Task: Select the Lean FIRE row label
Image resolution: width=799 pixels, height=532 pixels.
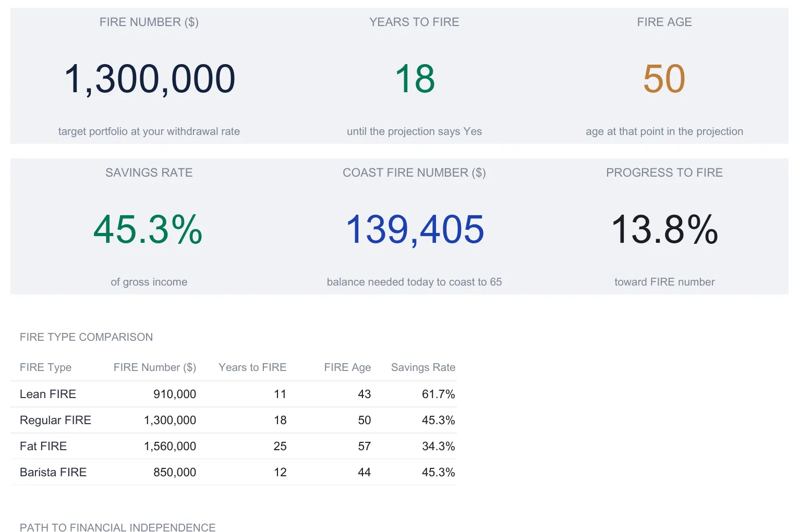Action: [48, 394]
